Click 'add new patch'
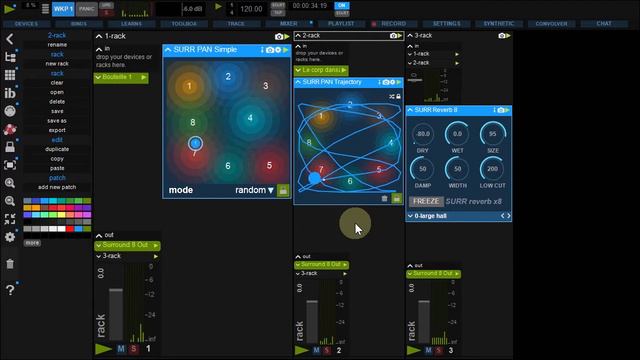This screenshot has width=640, height=360. point(57,187)
